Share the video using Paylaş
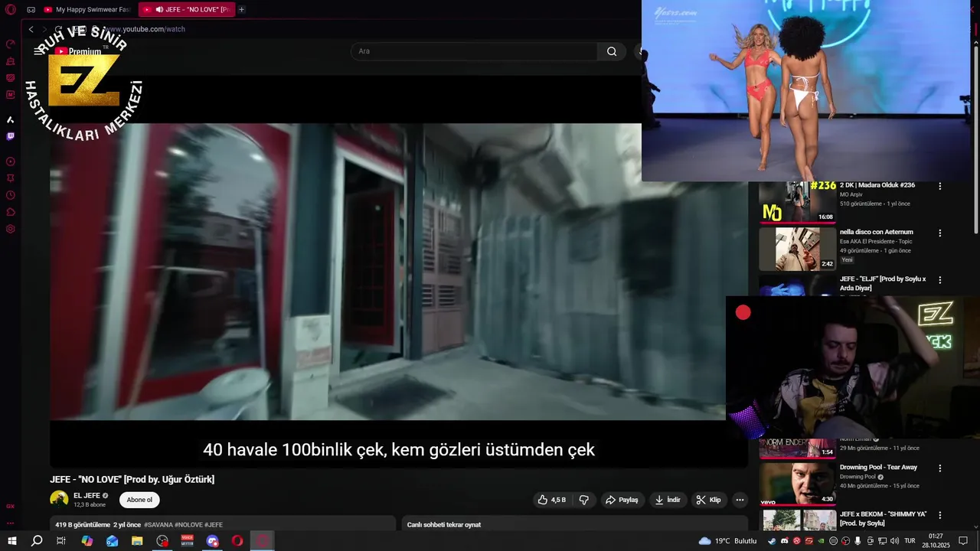980x551 pixels. tap(622, 500)
